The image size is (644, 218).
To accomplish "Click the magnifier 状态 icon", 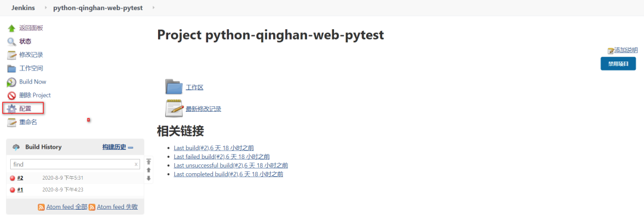I will click(x=11, y=42).
